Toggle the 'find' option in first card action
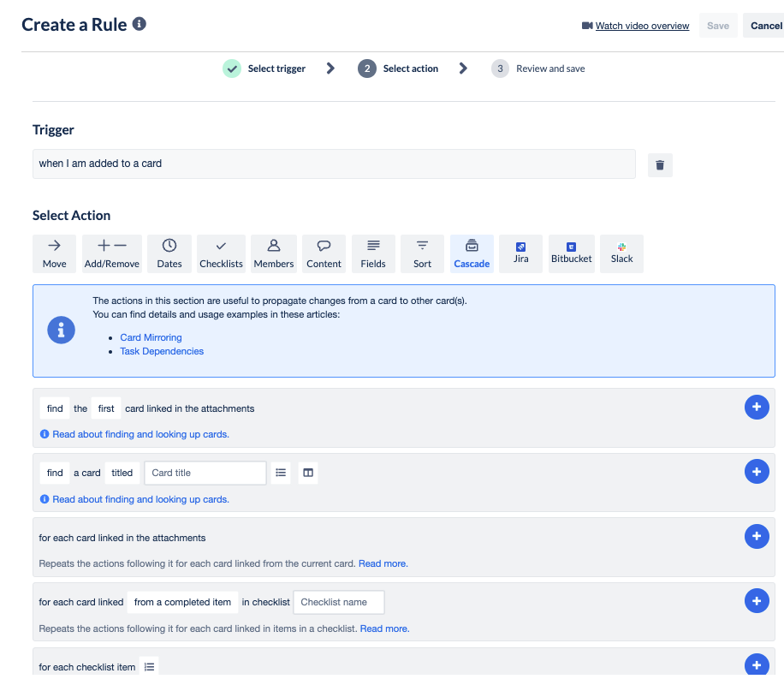This screenshot has height=685, width=784. tap(55, 408)
